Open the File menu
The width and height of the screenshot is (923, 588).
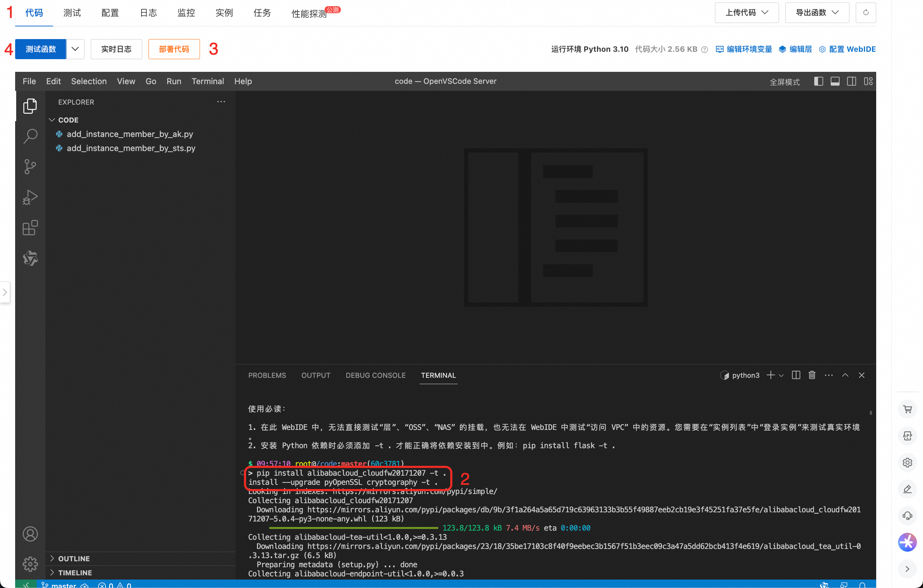[x=29, y=81]
